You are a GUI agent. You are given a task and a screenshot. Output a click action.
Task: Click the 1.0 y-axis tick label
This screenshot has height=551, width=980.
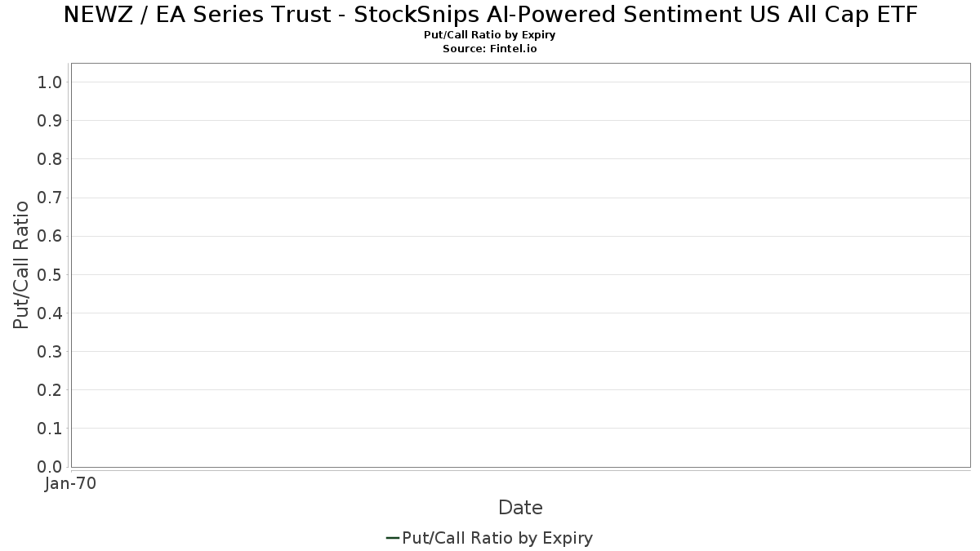[x=50, y=82]
